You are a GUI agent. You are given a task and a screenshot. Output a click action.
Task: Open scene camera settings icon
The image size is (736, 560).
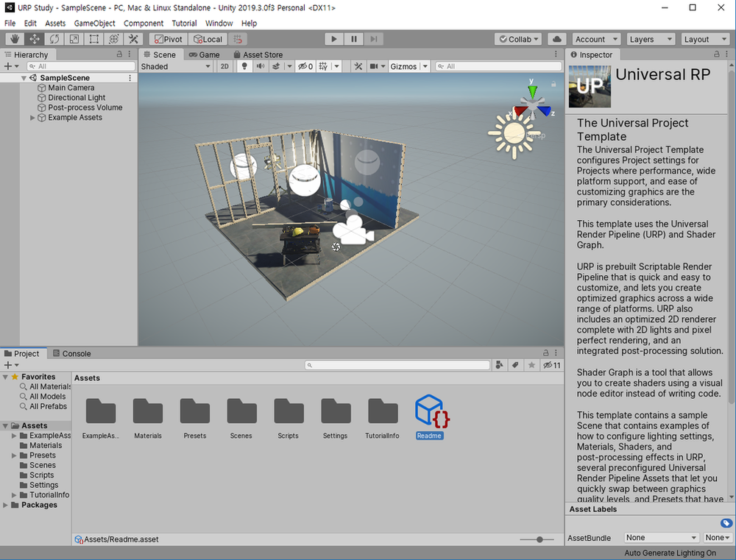374,66
